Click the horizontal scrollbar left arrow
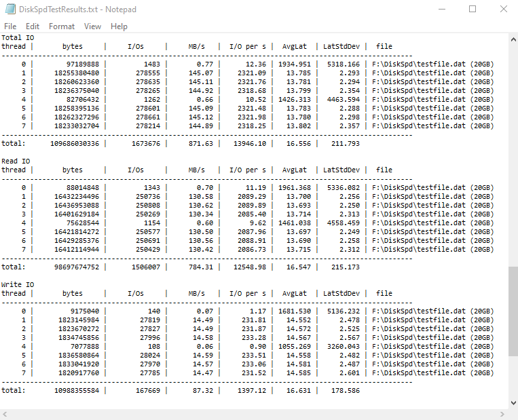The image size is (518, 420). point(5,414)
